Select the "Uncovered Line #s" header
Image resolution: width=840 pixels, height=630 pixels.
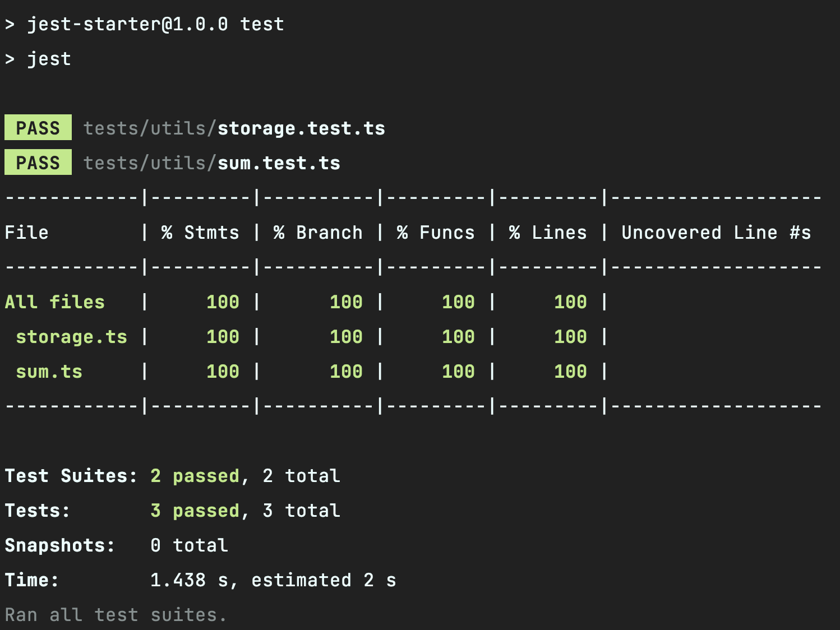pos(716,233)
